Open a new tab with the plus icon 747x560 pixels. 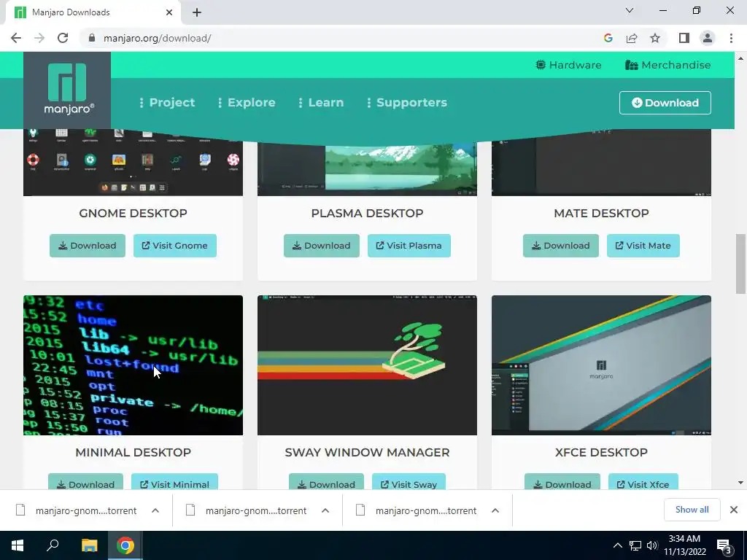[197, 12]
